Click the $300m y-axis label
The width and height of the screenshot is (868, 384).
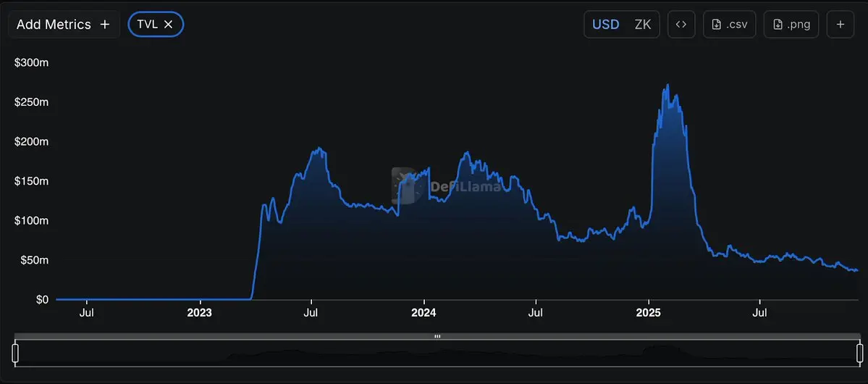[x=32, y=63]
